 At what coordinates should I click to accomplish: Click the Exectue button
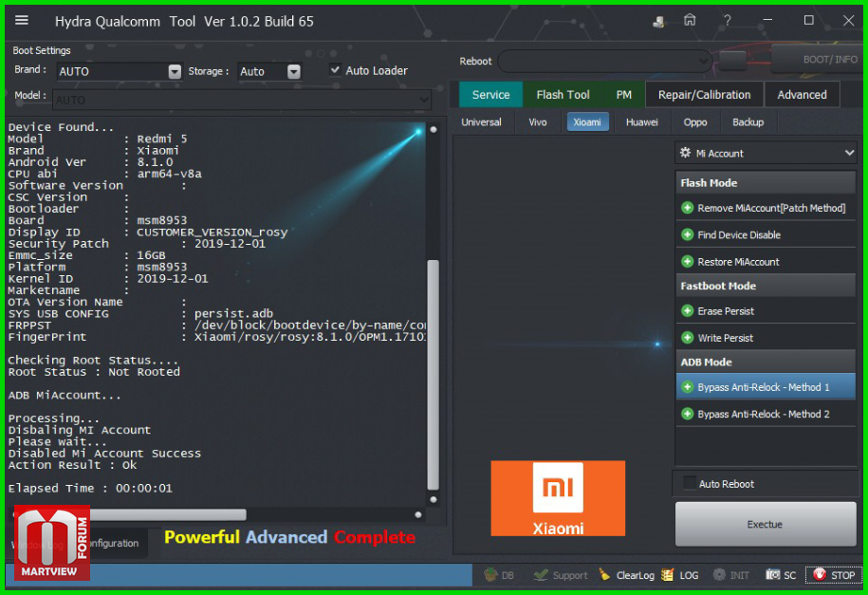tap(765, 524)
